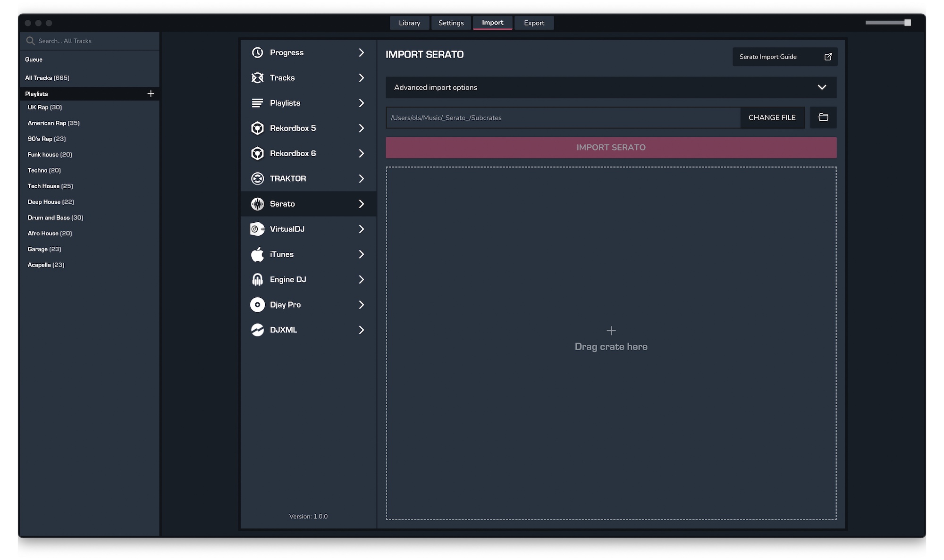Viewport: 944px width, 560px height.
Task: Click the Subcrates file path field
Action: (x=563, y=117)
